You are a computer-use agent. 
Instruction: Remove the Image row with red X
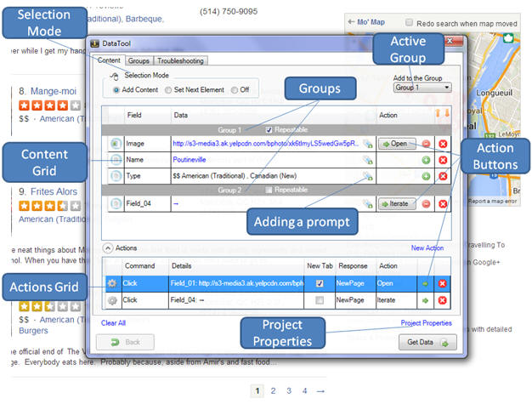[x=443, y=144]
